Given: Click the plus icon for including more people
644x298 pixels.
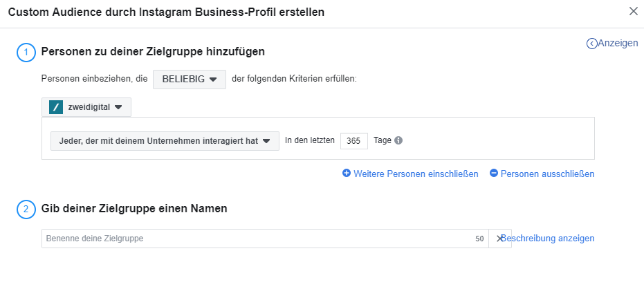Looking at the screenshot, I should click(x=346, y=174).
